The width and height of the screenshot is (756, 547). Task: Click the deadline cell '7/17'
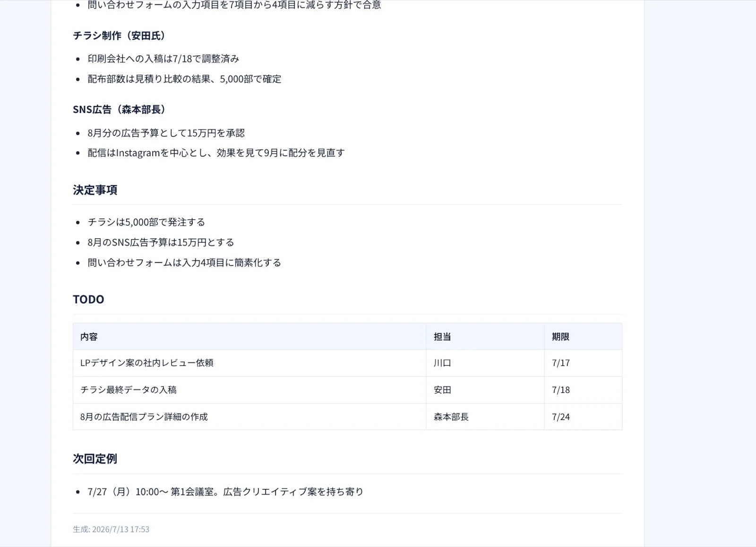(x=583, y=363)
